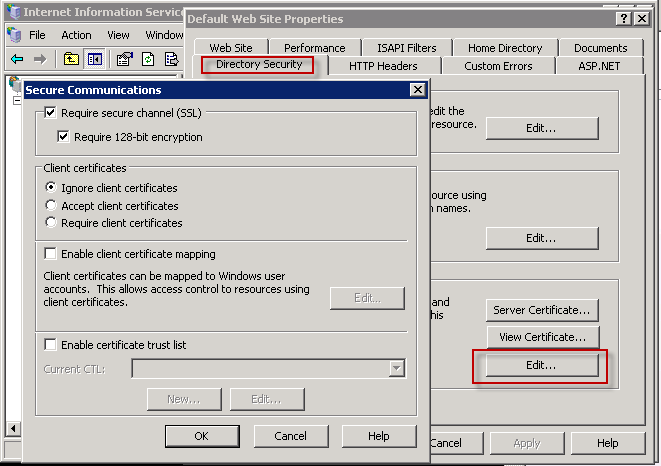Enable certificate trust list checkbox
Image resolution: width=661 pixels, height=466 pixels.
51,345
